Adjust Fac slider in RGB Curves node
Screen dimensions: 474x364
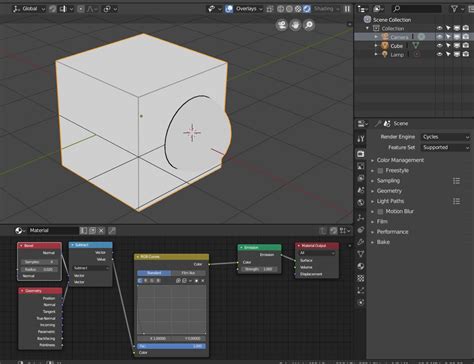pos(171,346)
